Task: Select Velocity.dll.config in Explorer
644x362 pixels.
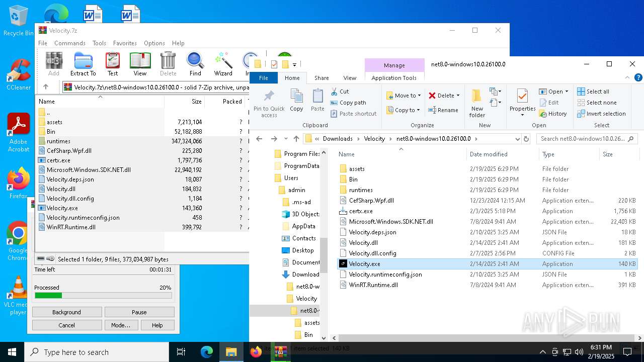Action: point(372,253)
